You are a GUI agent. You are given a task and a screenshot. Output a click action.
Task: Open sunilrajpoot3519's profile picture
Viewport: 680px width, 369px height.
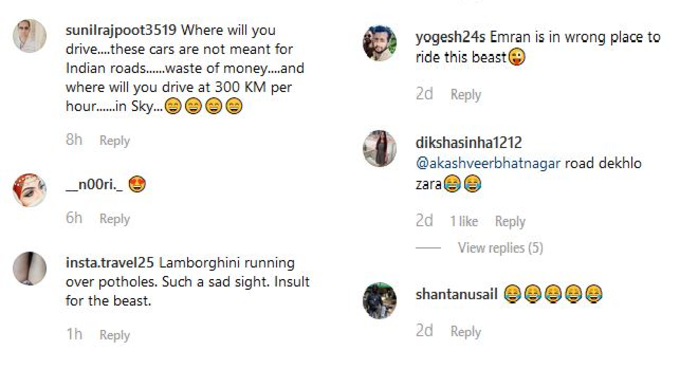pos(29,36)
